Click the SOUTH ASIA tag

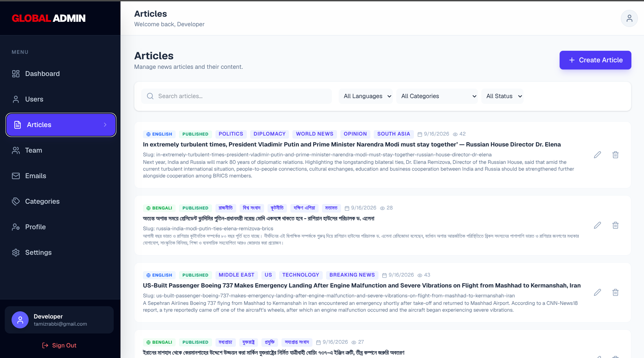tap(393, 134)
